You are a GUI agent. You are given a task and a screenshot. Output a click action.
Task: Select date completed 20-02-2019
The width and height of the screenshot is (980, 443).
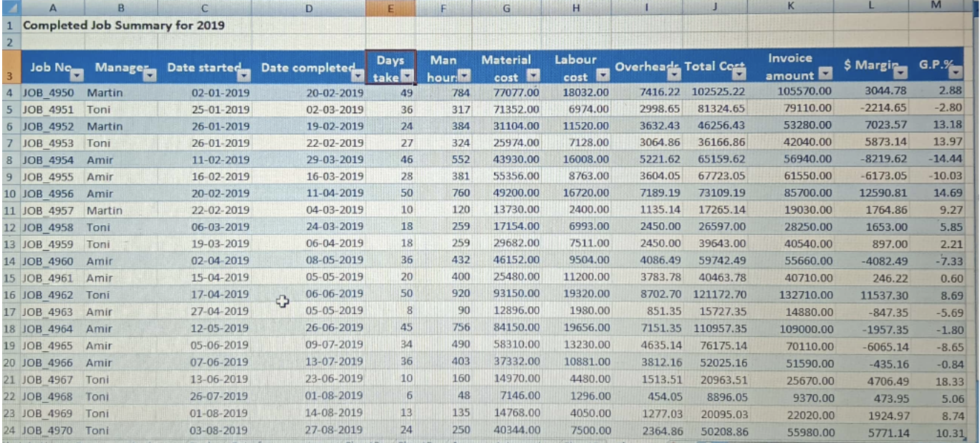pyautogui.click(x=335, y=93)
